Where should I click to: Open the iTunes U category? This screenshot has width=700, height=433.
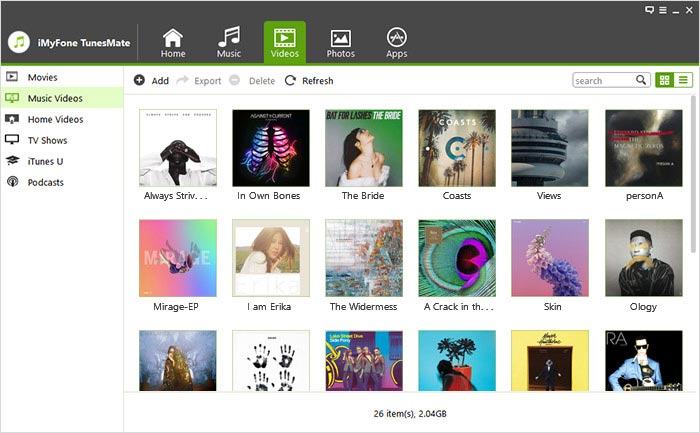[45, 161]
